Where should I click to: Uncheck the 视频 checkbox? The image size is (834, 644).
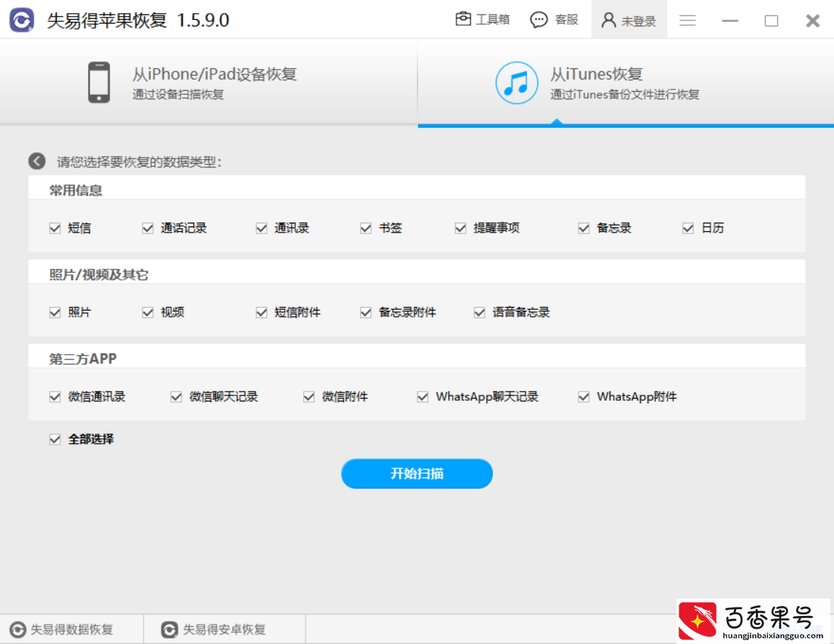(x=148, y=312)
